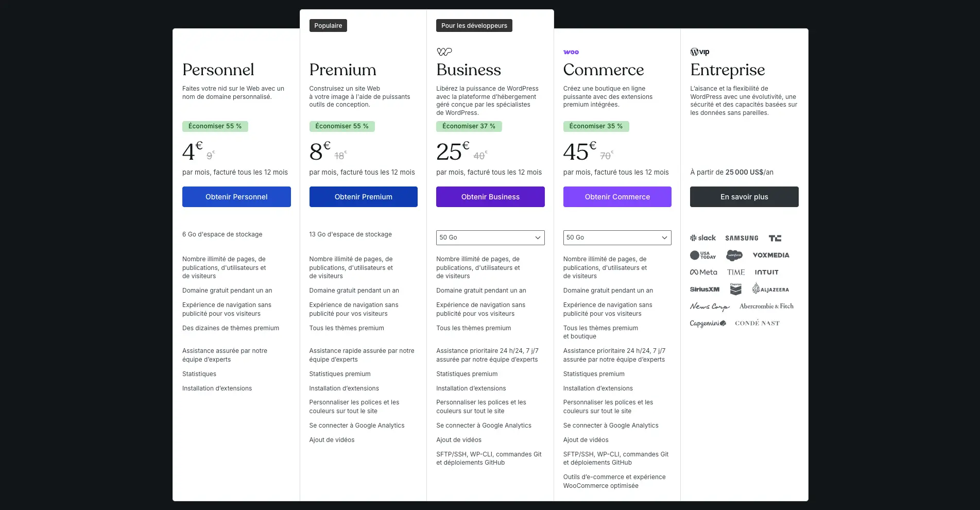Click the Économiser 55 % label on Personnel

(x=215, y=126)
